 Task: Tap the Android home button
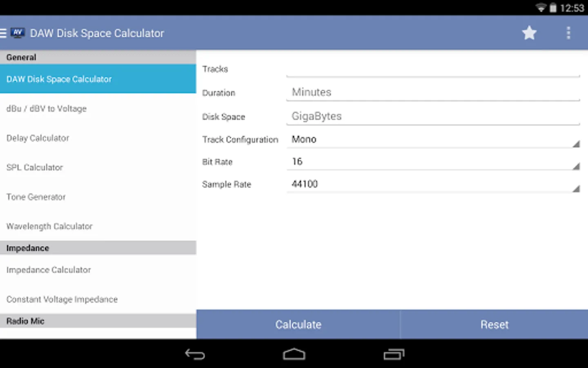pos(294,354)
